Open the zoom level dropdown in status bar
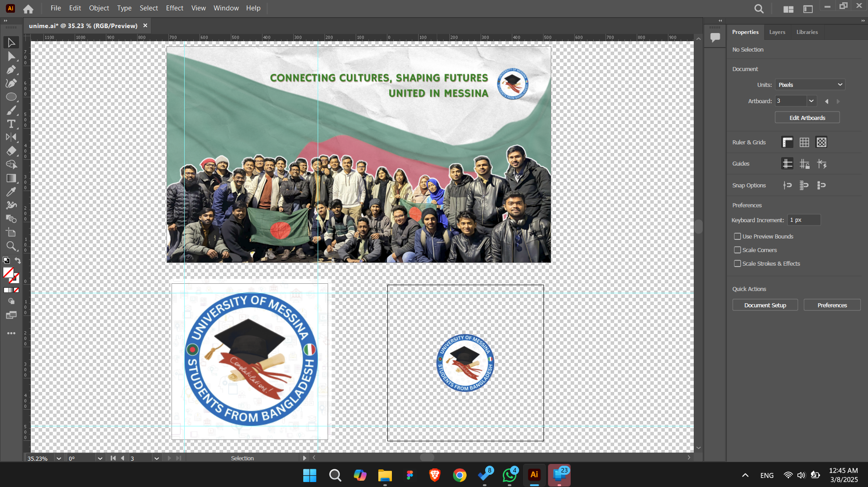The height and width of the screenshot is (487, 868). coord(59,458)
